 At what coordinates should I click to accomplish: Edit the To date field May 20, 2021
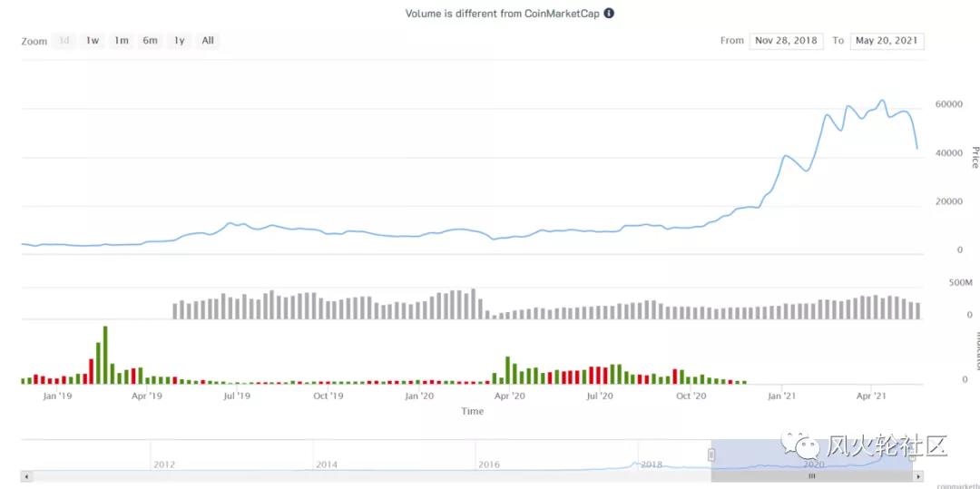click(887, 41)
